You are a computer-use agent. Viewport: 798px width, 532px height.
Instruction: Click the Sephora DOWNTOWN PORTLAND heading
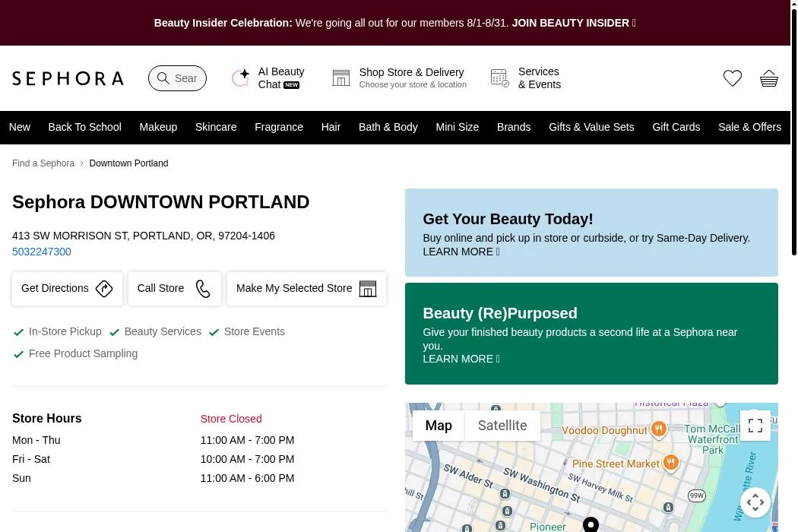[161, 202]
